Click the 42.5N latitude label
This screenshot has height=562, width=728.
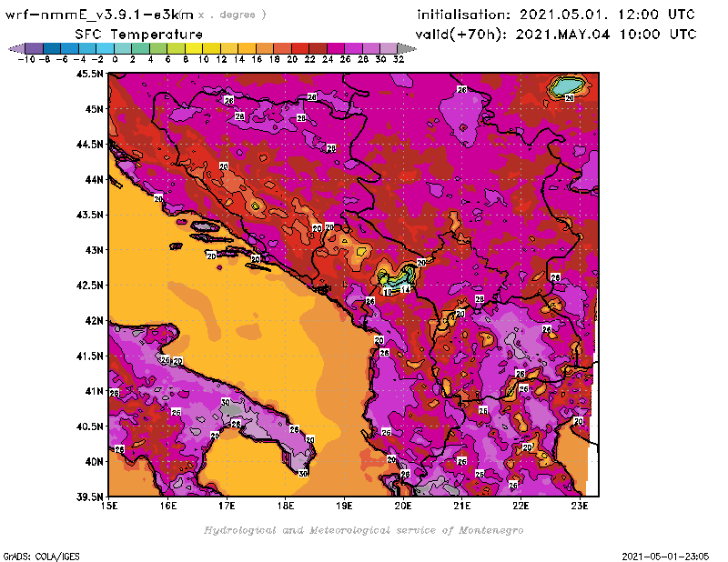point(89,286)
